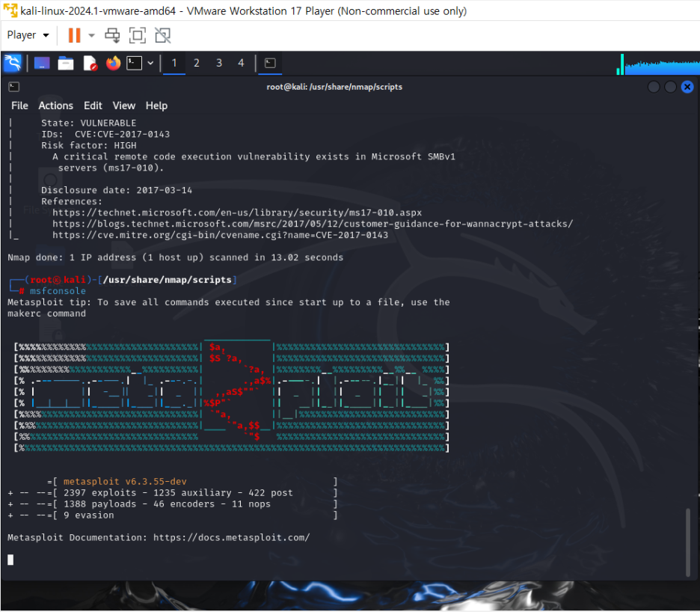Click the '1388 payloads' statistics line
Screen dimensions: 700x612
pyautogui.click(x=167, y=504)
